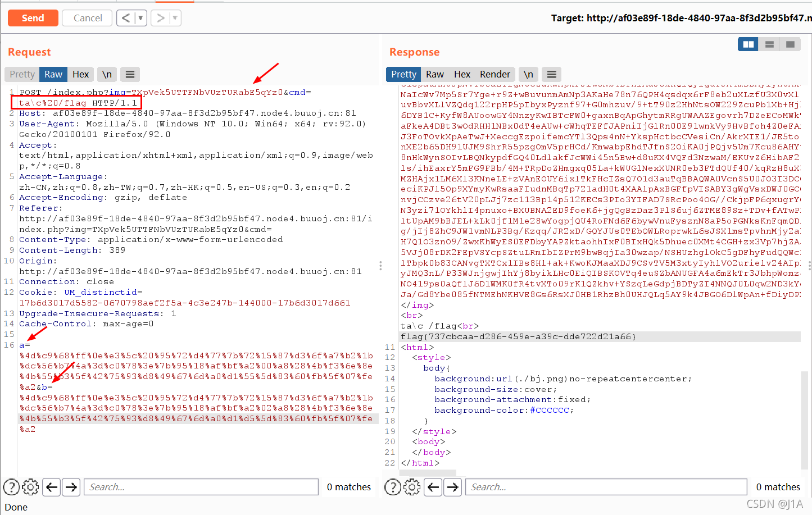Toggle newline display in Response panel
812x515 pixels.
pyautogui.click(x=528, y=74)
